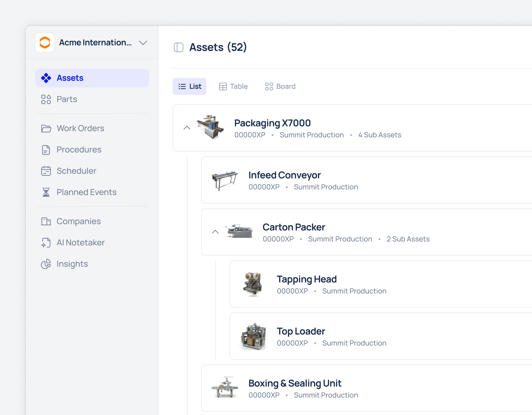Click Summit Production under Packaging X7000

(312, 135)
